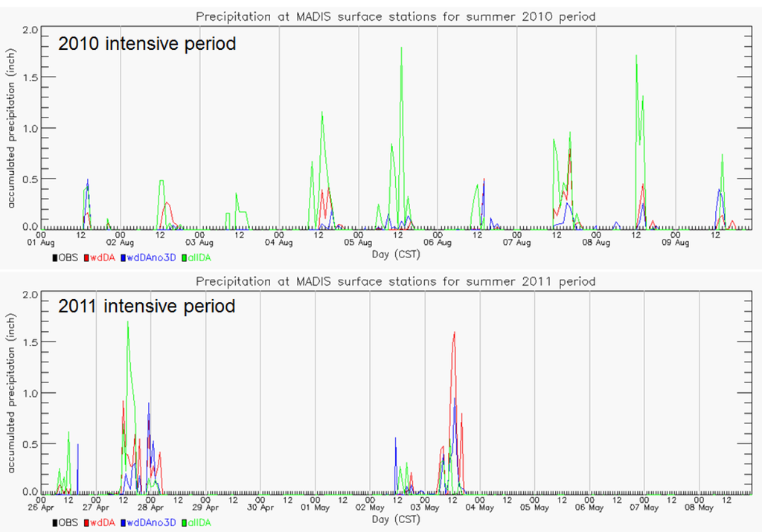Click the '07 May' date tick label

tap(644, 507)
